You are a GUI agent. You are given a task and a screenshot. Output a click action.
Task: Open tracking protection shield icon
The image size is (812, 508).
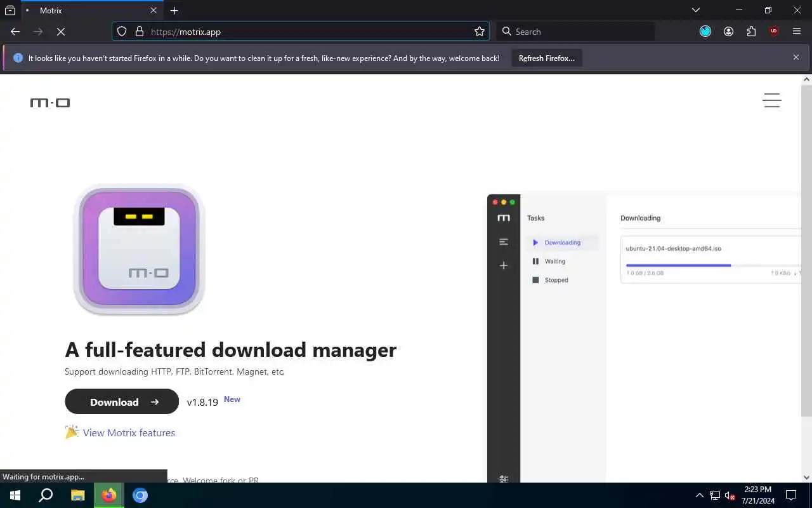coord(122,32)
